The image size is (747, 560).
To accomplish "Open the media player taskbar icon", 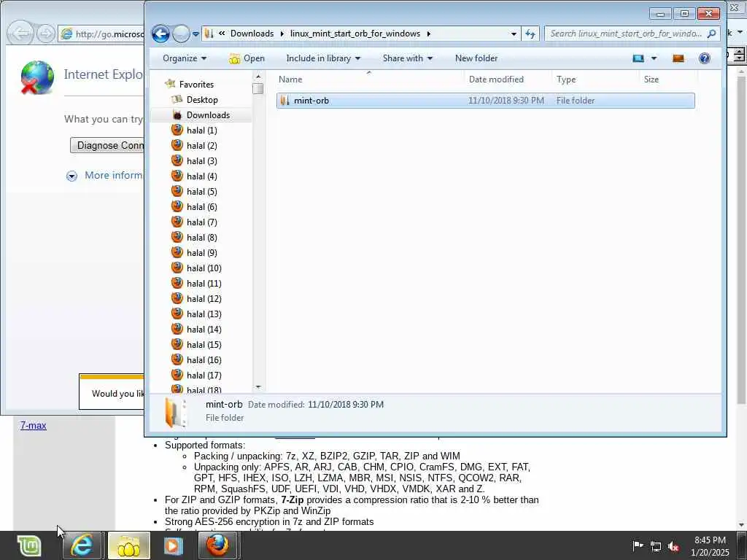I will coord(174,545).
